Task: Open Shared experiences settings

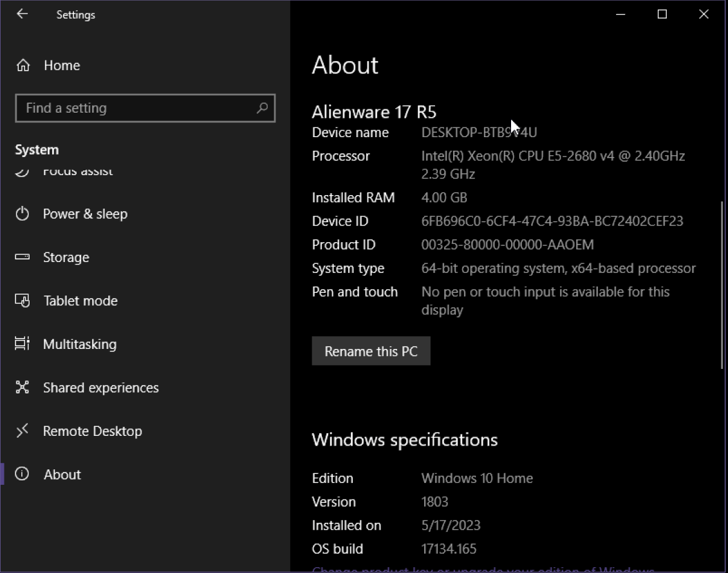Action: [x=101, y=388]
